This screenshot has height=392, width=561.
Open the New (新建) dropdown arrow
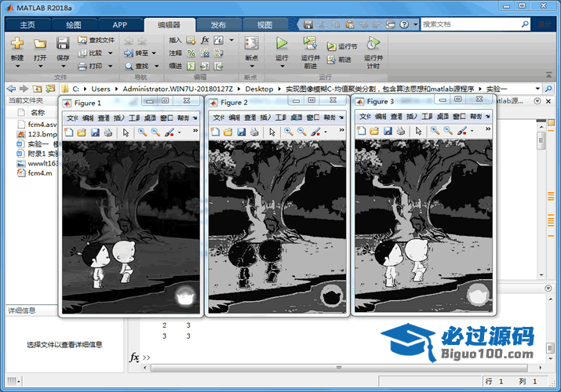point(16,66)
